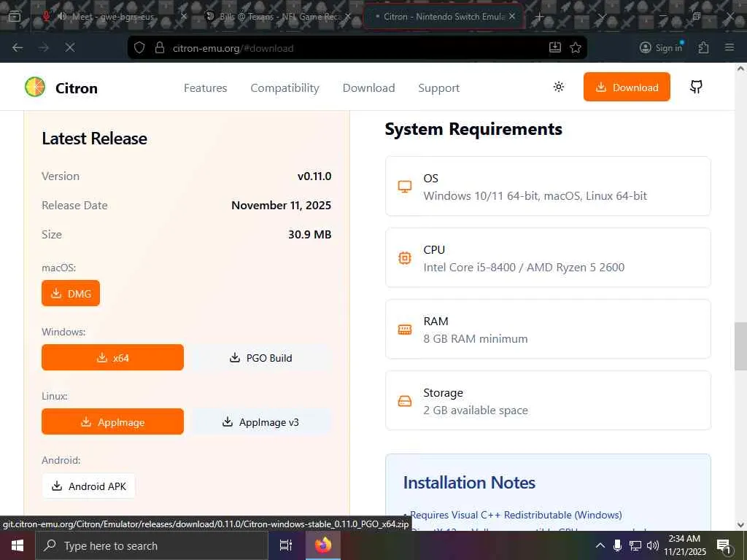Switch to the Bills @ Texans tab
Screen dimensions: 747x560
tap(279, 17)
